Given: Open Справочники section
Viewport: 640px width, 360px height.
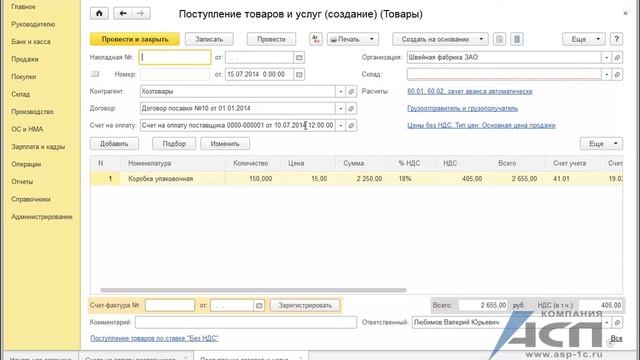Looking at the screenshot, I should click(x=31, y=200).
